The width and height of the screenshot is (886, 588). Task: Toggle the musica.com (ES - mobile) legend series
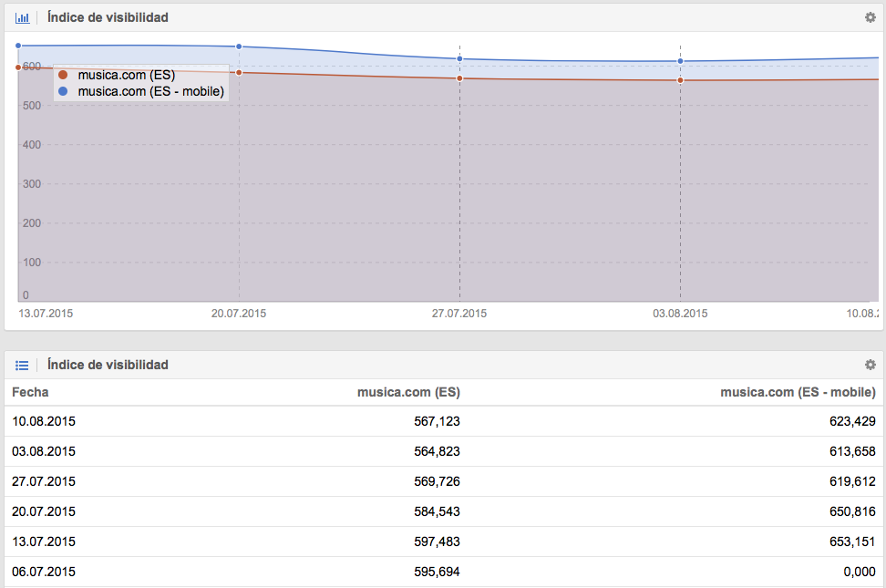pos(150,91)
